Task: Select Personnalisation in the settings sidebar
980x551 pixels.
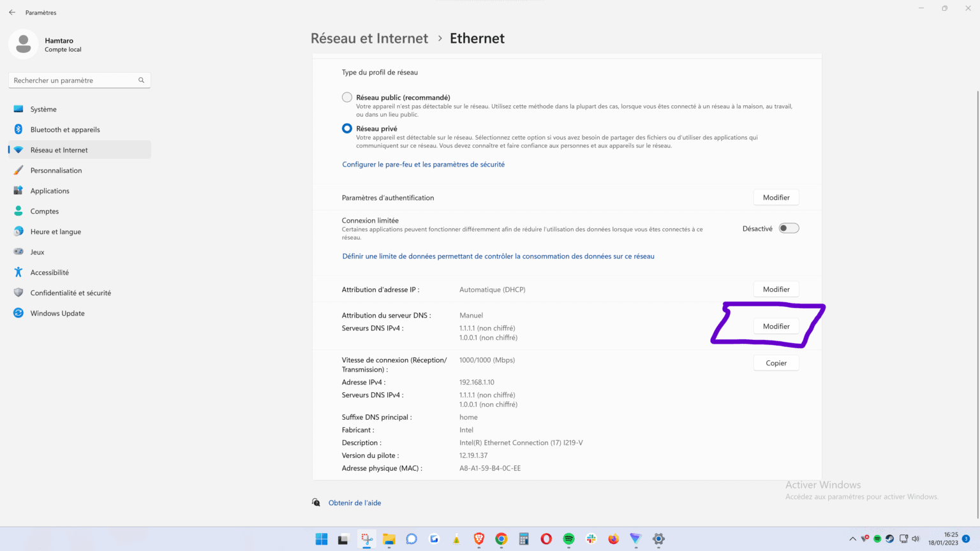Action: point(56,170)
